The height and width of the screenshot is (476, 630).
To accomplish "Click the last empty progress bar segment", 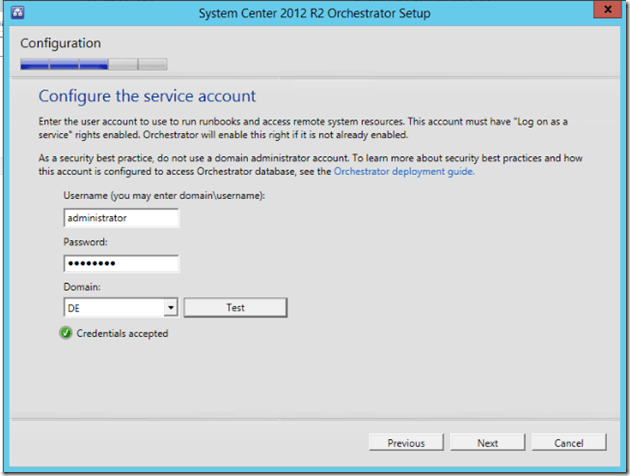I will point(152,65).
